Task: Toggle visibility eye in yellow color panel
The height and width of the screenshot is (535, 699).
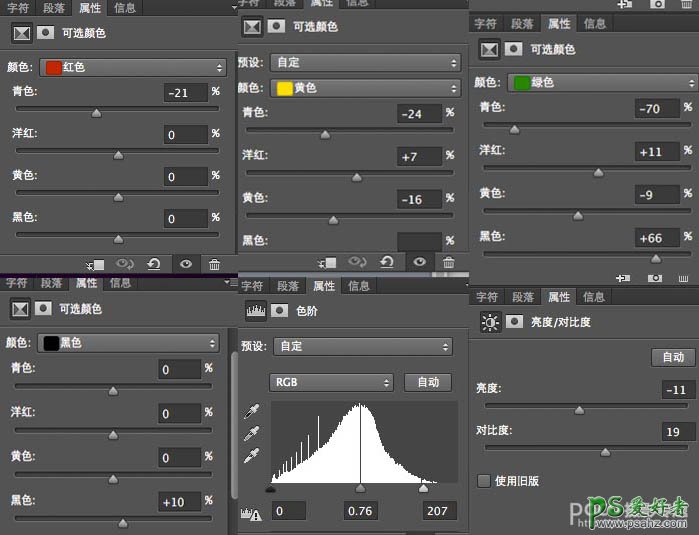Action: (419, 262)
